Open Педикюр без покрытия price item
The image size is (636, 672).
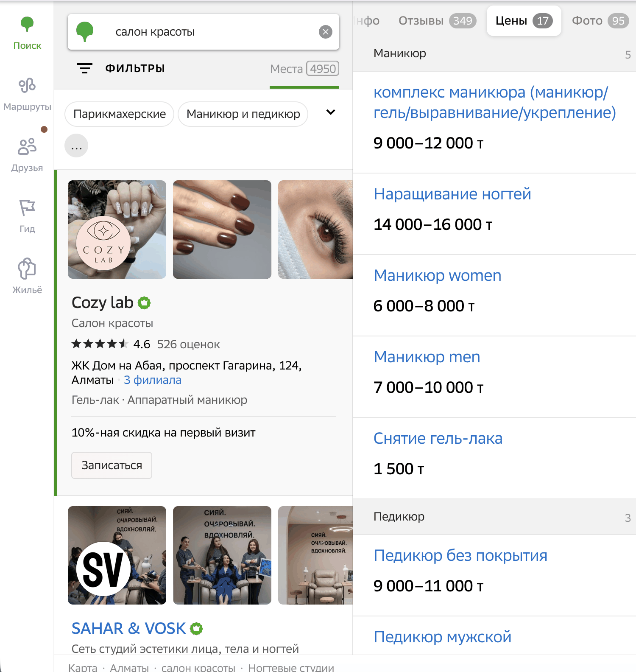click(460, 556)
